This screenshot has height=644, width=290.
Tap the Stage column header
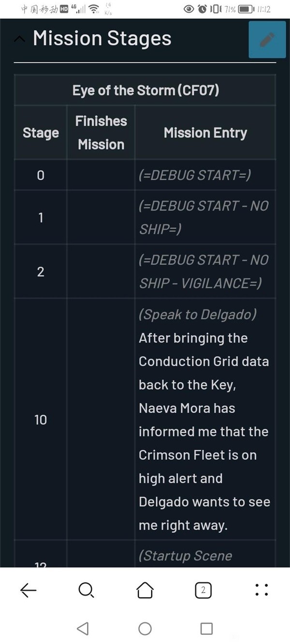(x=41, y=133)
